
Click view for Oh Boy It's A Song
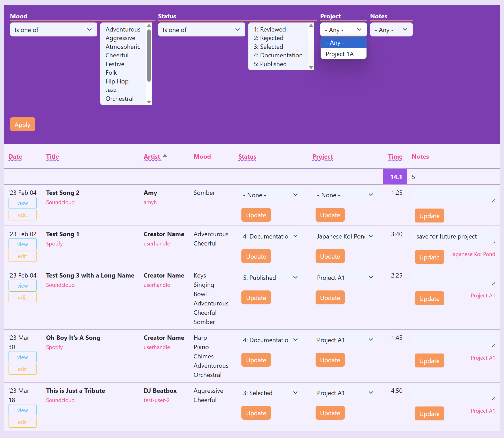[x=22, y=357]
